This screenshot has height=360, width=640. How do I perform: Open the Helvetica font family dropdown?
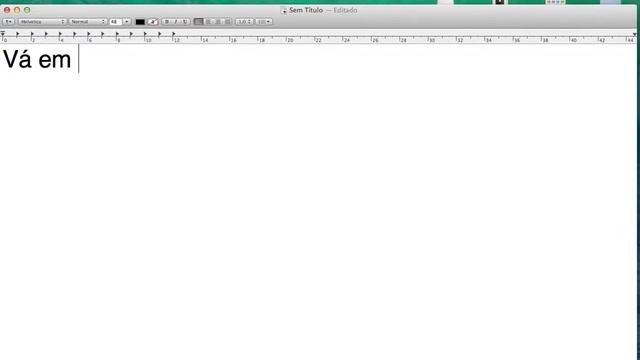coord(42,22)
